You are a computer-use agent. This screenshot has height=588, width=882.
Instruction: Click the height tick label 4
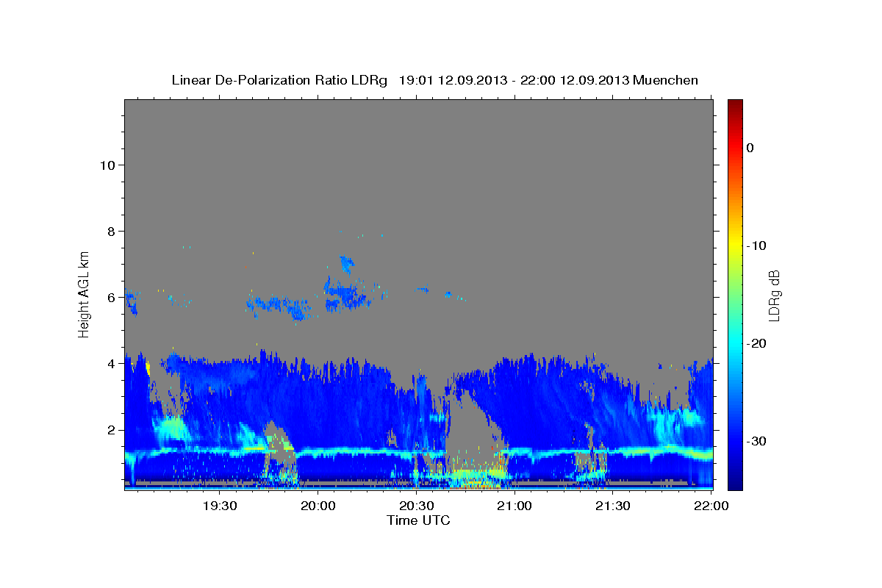point(112,364)
